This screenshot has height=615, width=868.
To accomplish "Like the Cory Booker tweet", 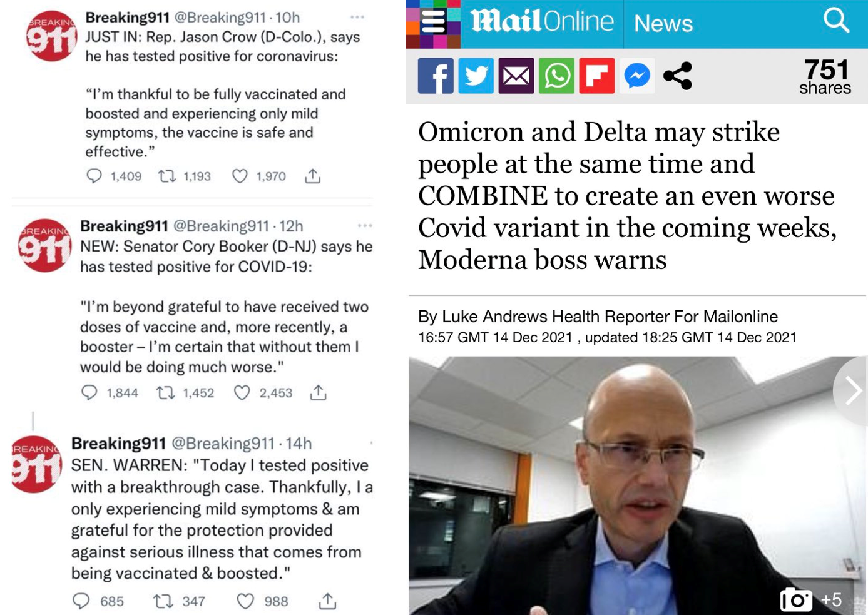I will coord(242,392).
